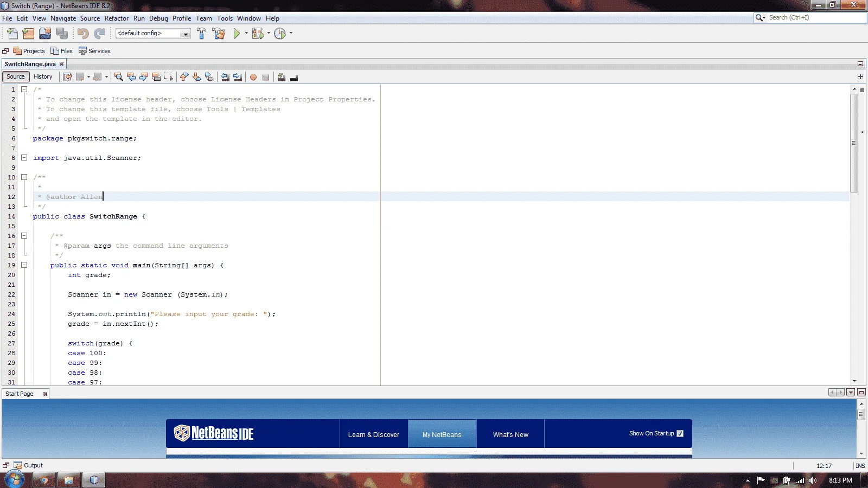Screen dimensions: 868x488
Task: Click Find Selection magnifier icon
Action: 119,77
